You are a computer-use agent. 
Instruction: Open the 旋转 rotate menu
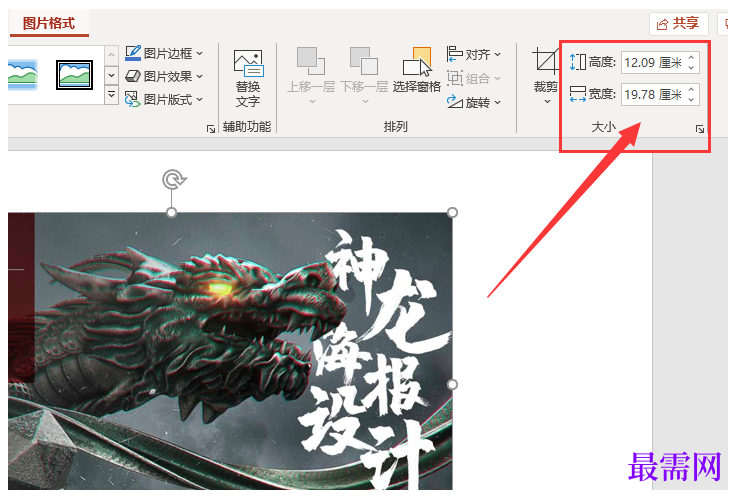pyautogui.click(x=474, y=102)
